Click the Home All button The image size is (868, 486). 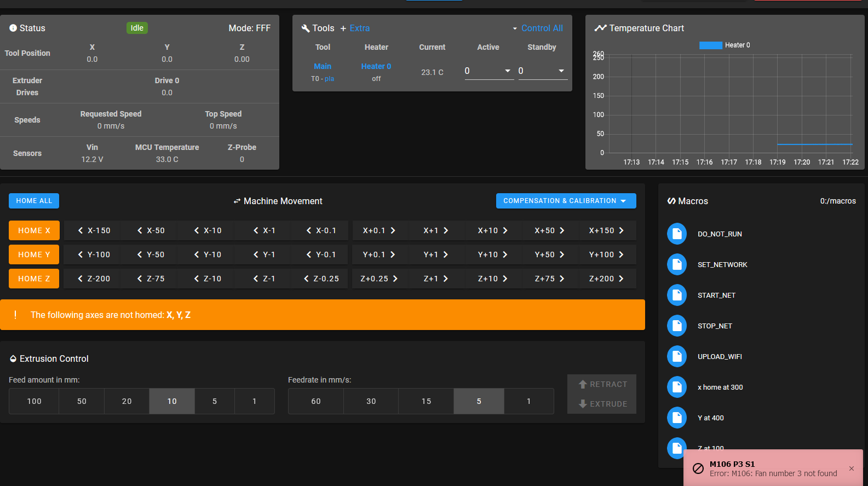coord(34,201)
